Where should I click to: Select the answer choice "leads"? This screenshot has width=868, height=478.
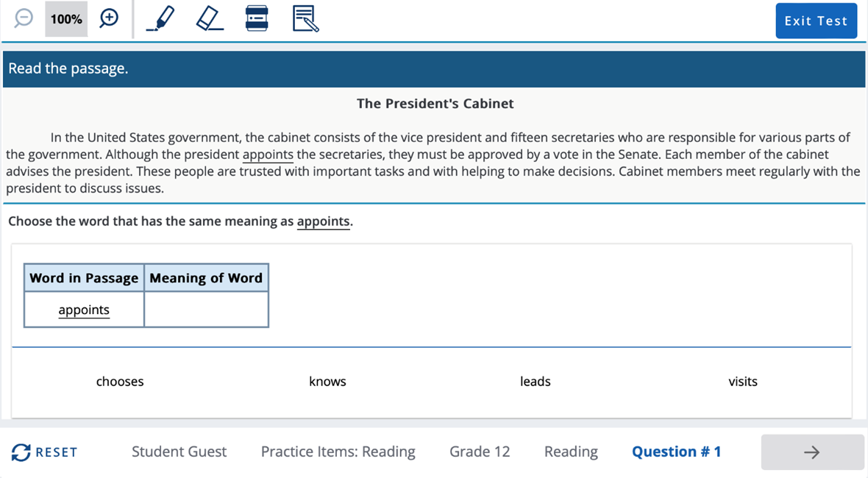(x=535, y=382)
